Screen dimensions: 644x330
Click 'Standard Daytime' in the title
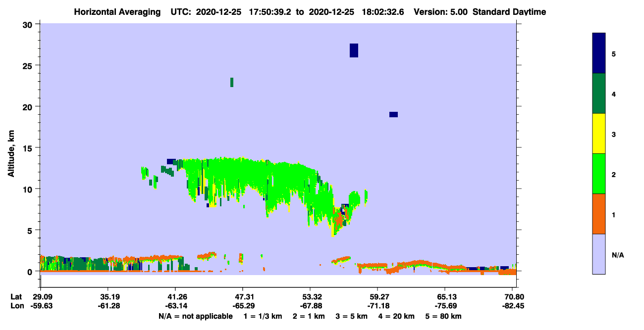[x=509, y=12]
